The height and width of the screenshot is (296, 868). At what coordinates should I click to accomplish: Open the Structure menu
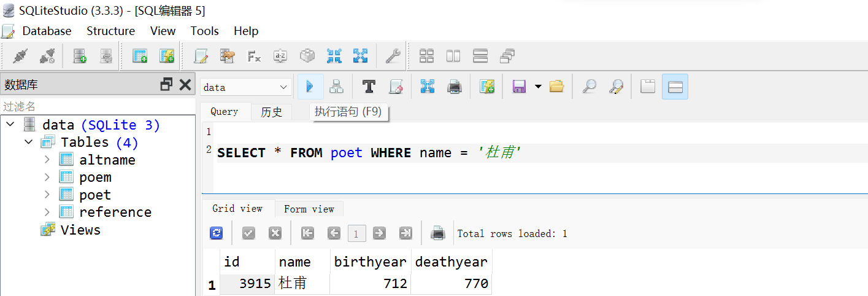pos(110,31)
